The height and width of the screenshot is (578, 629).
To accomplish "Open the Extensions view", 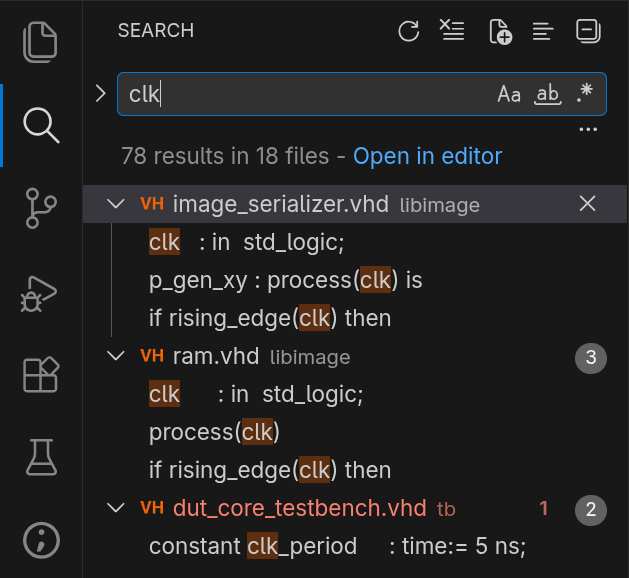I will [x=41, y=375].
